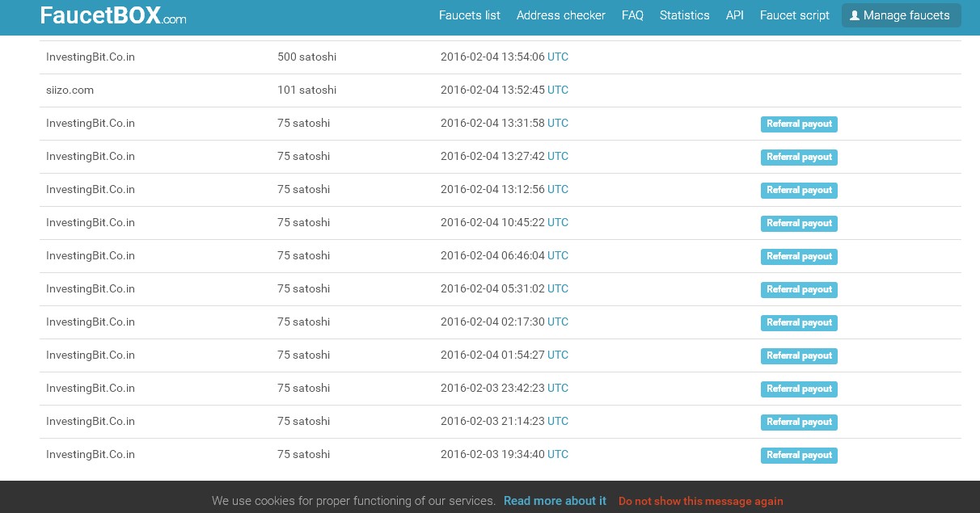Viewport: 980px width, 513px height.
Task: Click UTC link for 13:54:06 payout
Action: (x=558, y=57)
